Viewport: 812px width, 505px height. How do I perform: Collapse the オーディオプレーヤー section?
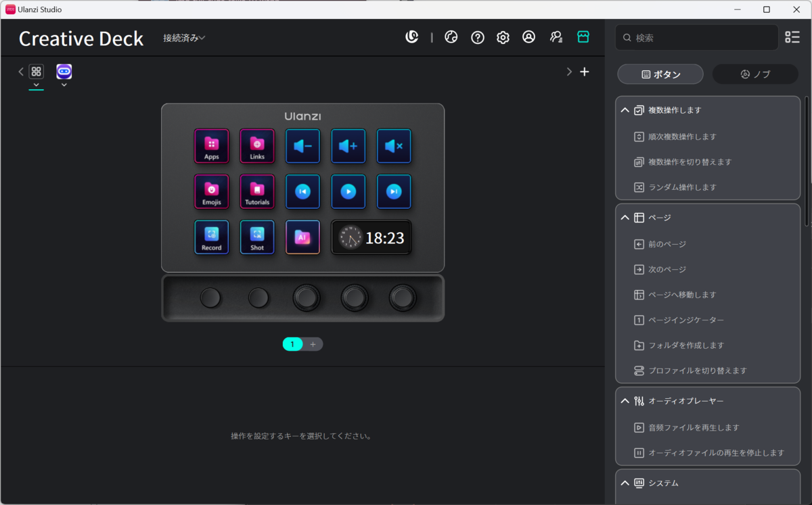(625, 401)
